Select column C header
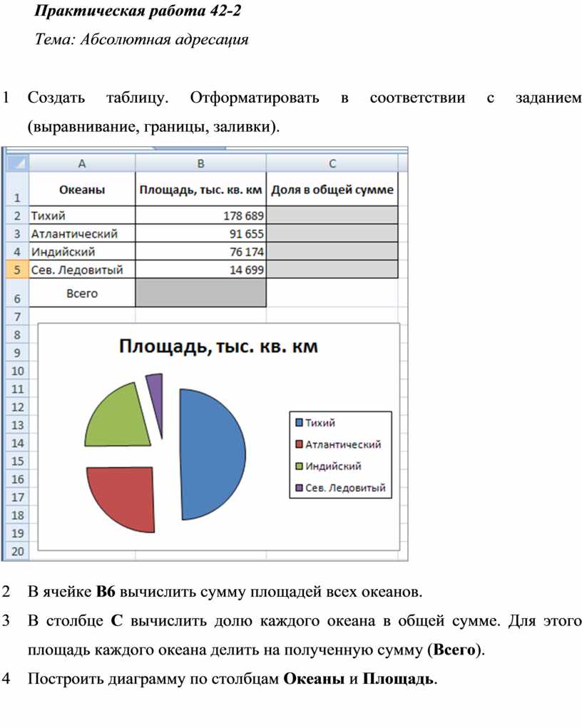 (332, 163)
